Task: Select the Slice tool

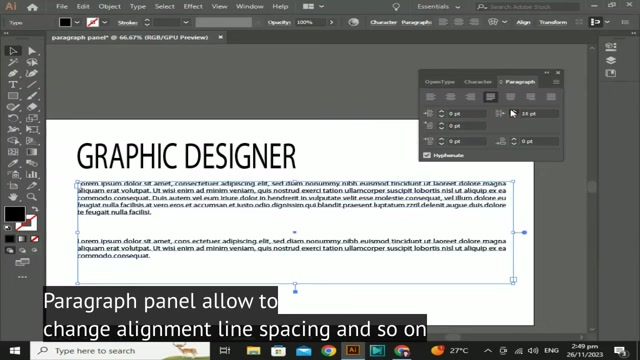Action: [x=32, y=186]
